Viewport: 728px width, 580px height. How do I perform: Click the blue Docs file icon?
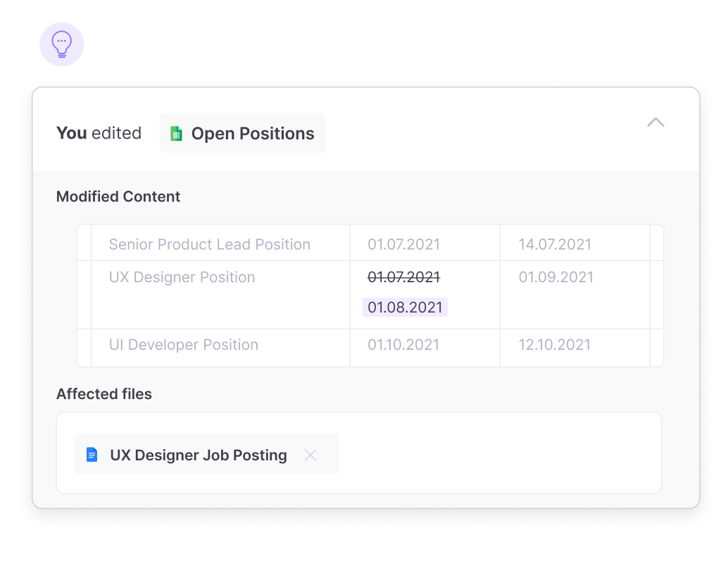(92, 455)
